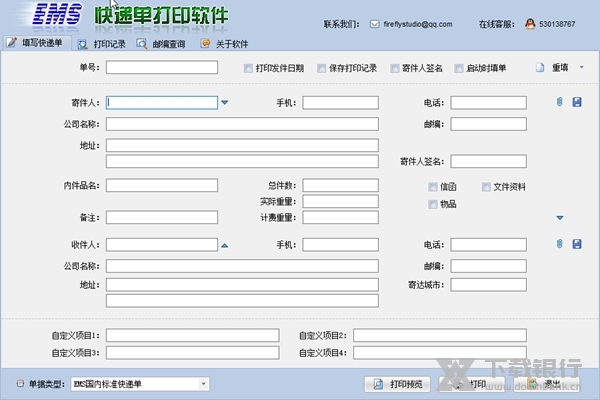Open the 寄件人 dropdown arrow
Image resolution: width=600 pixels, height=400 pixels.
[225, 103]
